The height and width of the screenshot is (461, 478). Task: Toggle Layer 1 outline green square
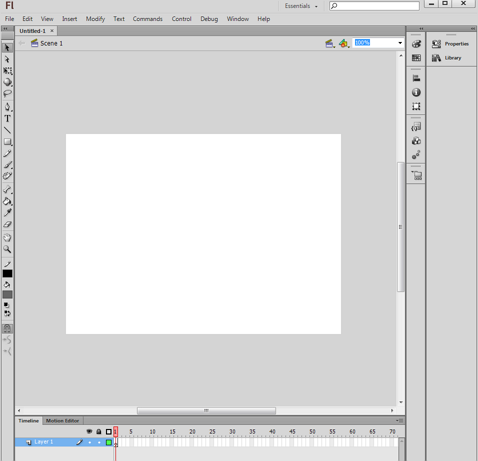coord(109,442)
